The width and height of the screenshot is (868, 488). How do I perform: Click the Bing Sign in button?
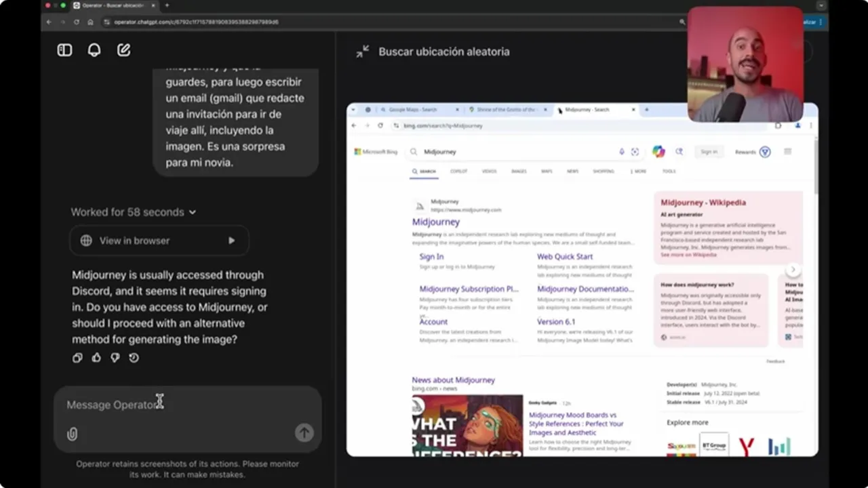coord(709,152)
